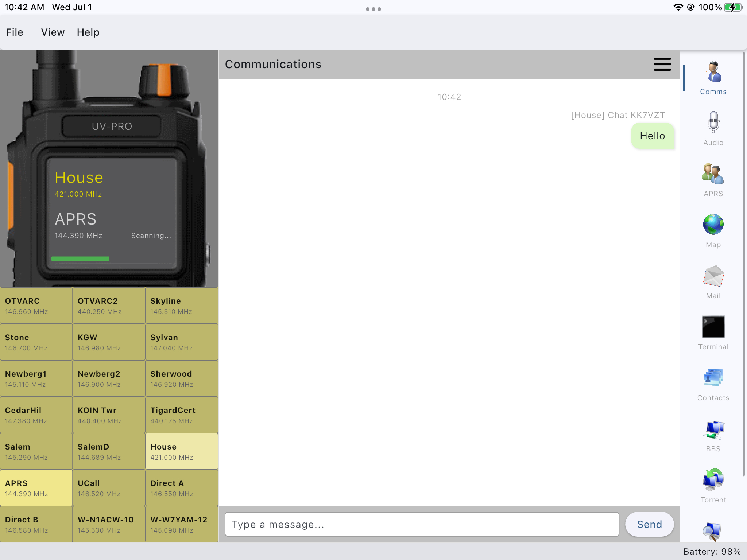Click the green signal level bar
Viewport: 747px width, 560px height.
80,258
